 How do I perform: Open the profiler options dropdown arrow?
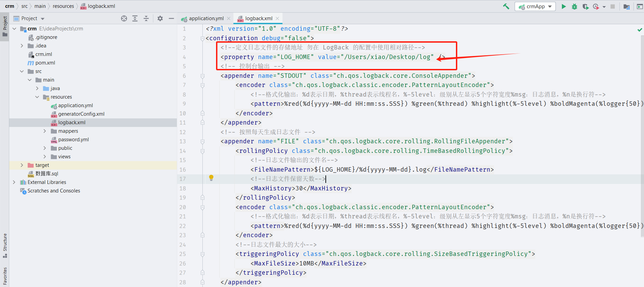coord(604,7)
